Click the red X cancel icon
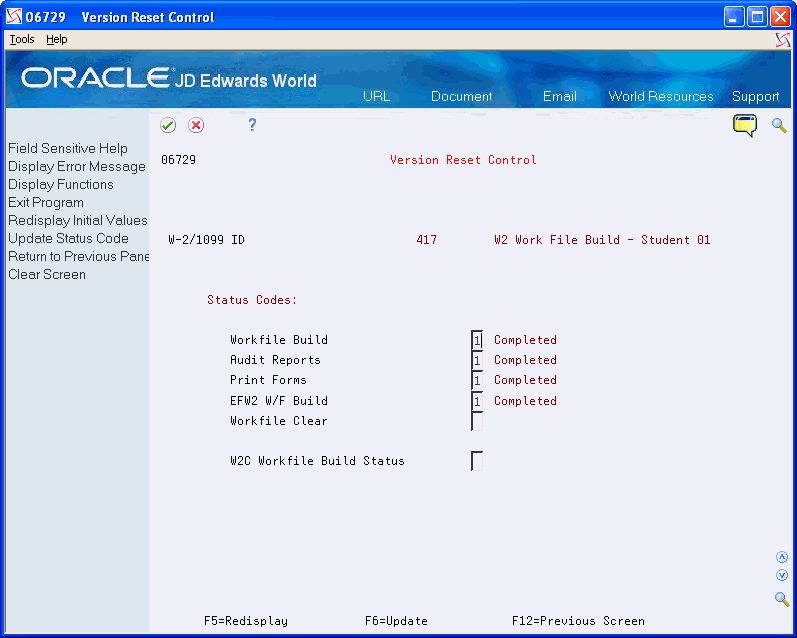The width and height of the screenshot is (797, 638). pyautogui.click(x=196, y=125)
